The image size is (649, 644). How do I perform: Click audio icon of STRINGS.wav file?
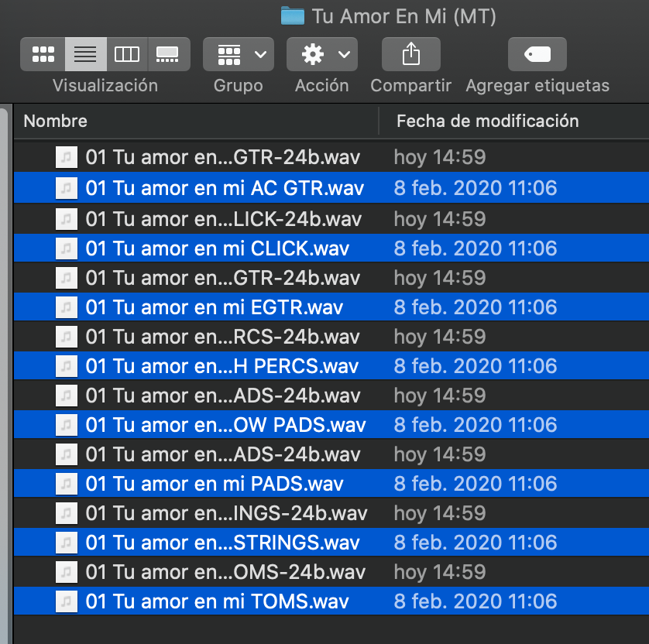(67, 542)
